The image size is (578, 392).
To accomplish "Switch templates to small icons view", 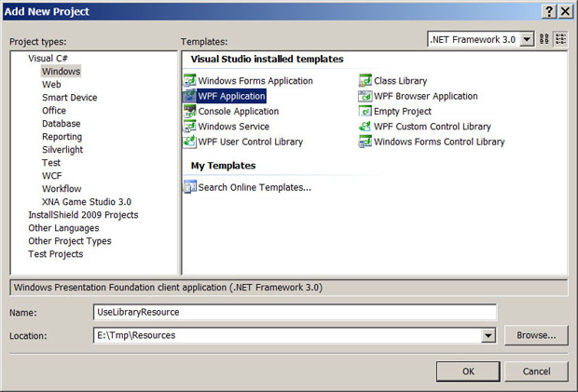I will [560, 39].
